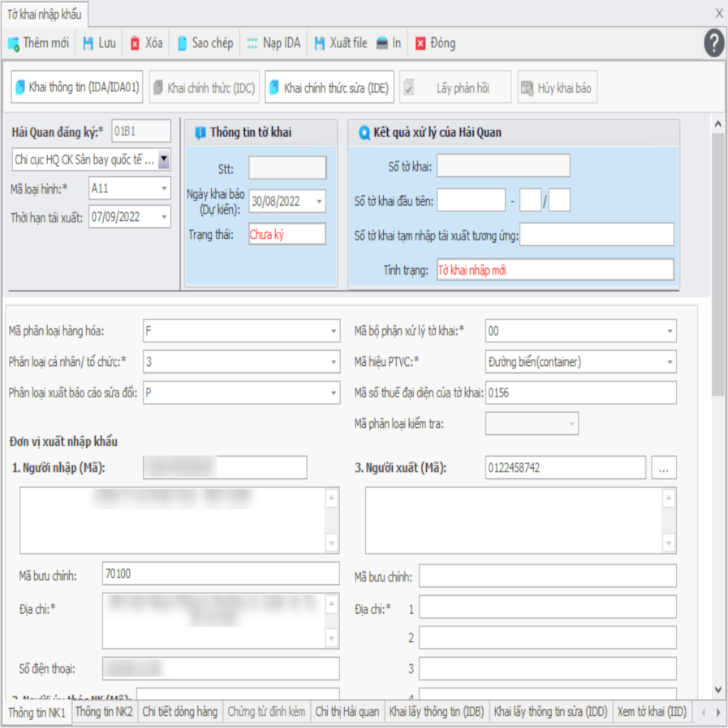
Task: Open the Chi cục HQ customs office dropdown
Action: tap(164, 160)
